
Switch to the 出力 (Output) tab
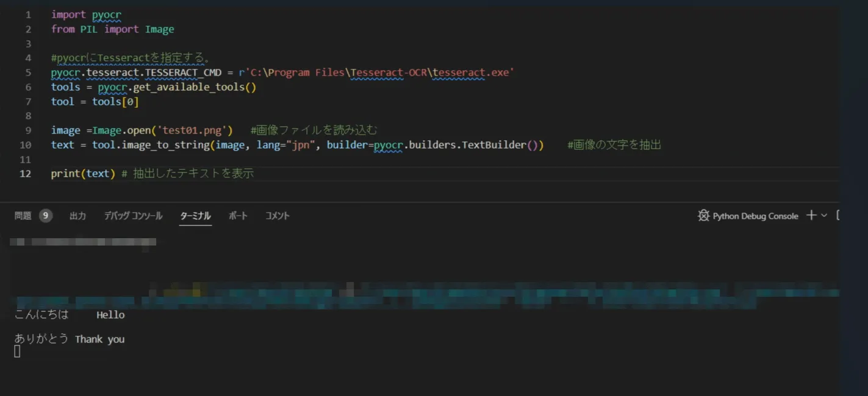77,216
